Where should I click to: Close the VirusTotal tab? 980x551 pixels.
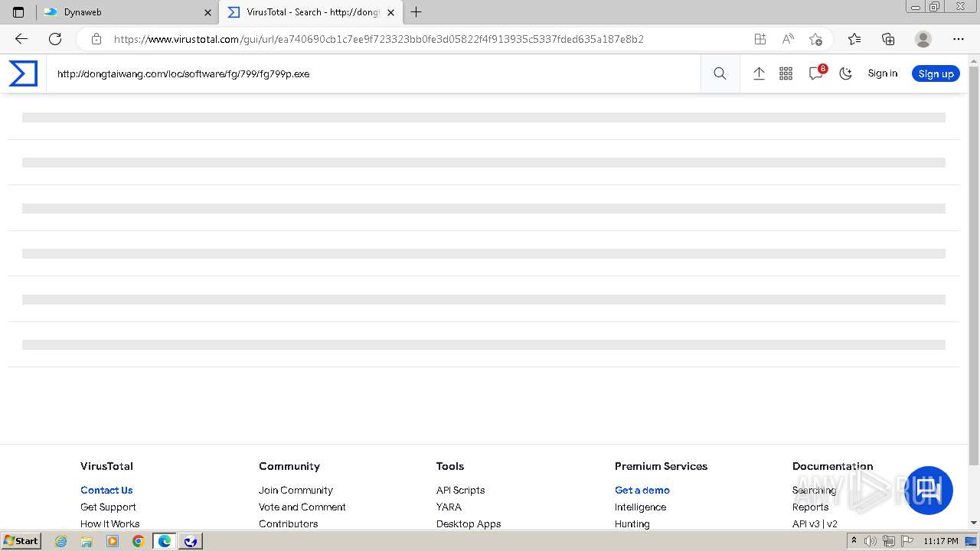[x=391, y=12]
